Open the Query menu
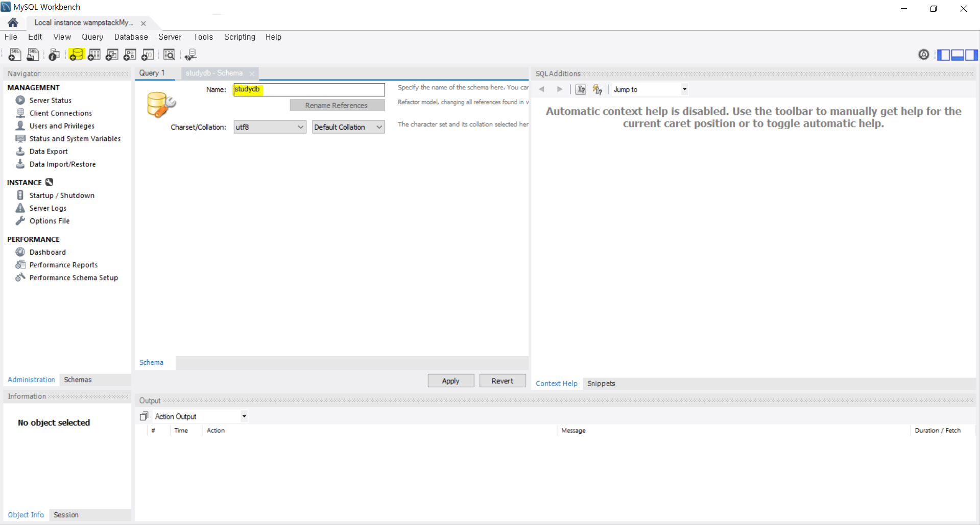This screenshot has height=525, width=980. 92,37
